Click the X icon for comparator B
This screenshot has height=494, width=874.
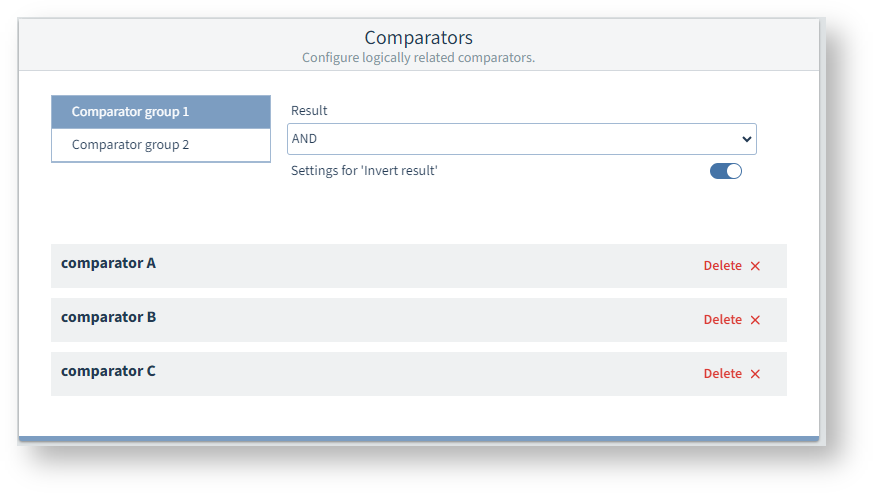point(755,320)
